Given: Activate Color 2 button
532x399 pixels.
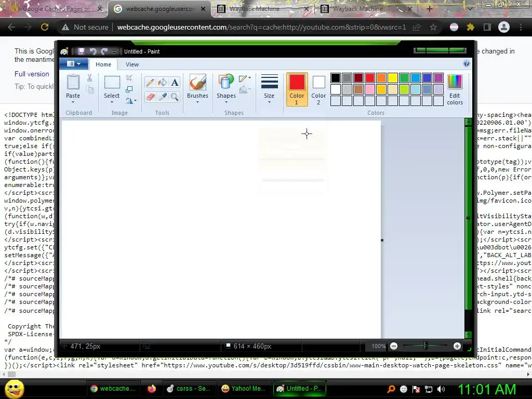Looking at the screenshot, I should 318,89.
